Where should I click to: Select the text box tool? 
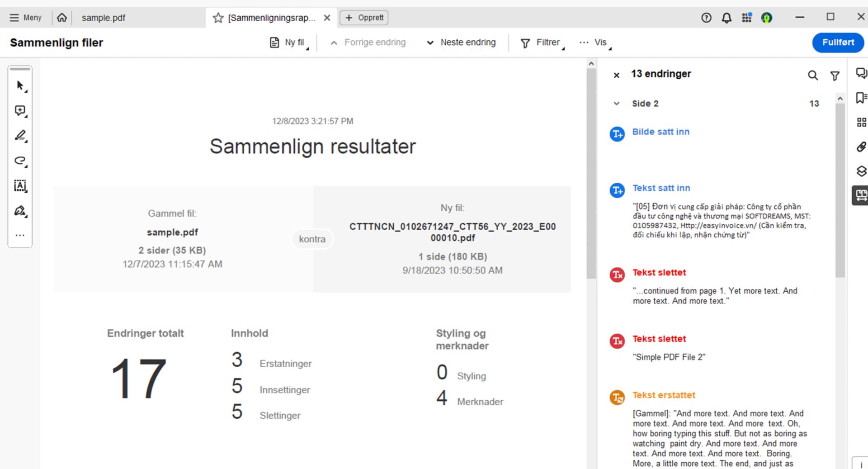[x=20, y=185]
